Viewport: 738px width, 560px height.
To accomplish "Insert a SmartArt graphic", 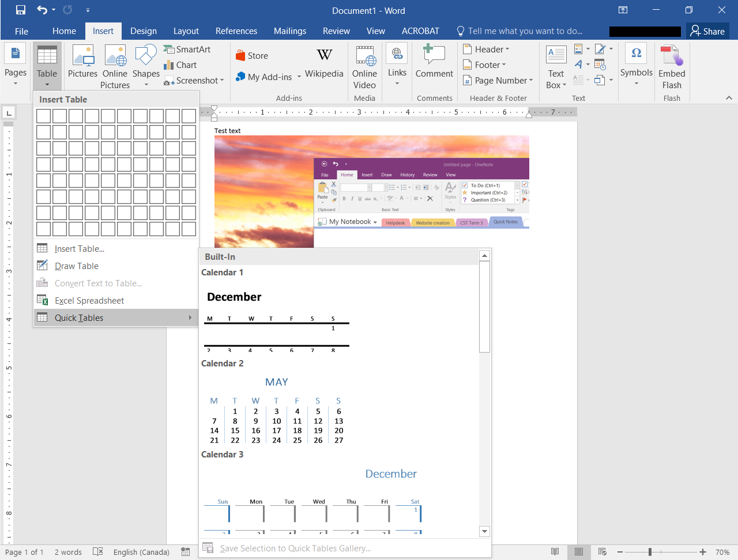I will 187,49.
